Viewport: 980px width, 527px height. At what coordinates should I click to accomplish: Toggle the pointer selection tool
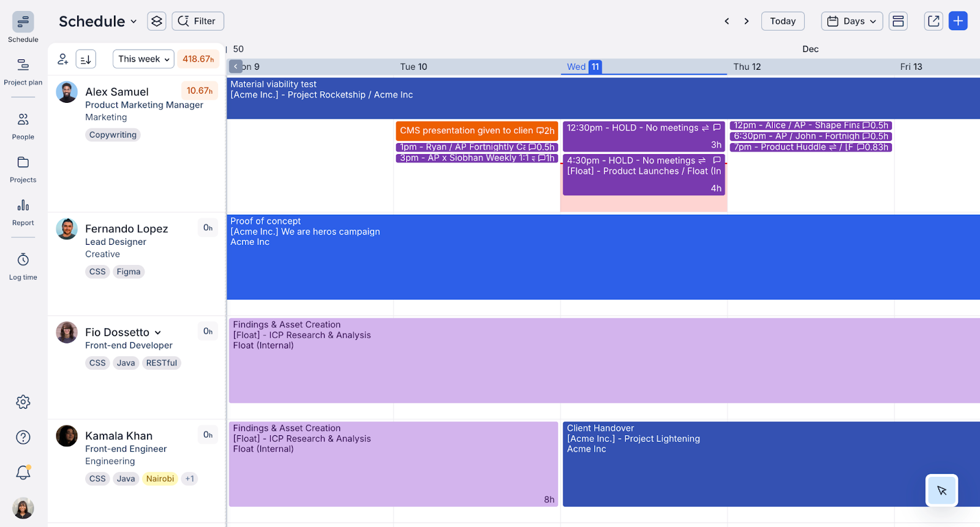[x=941, y=490]
